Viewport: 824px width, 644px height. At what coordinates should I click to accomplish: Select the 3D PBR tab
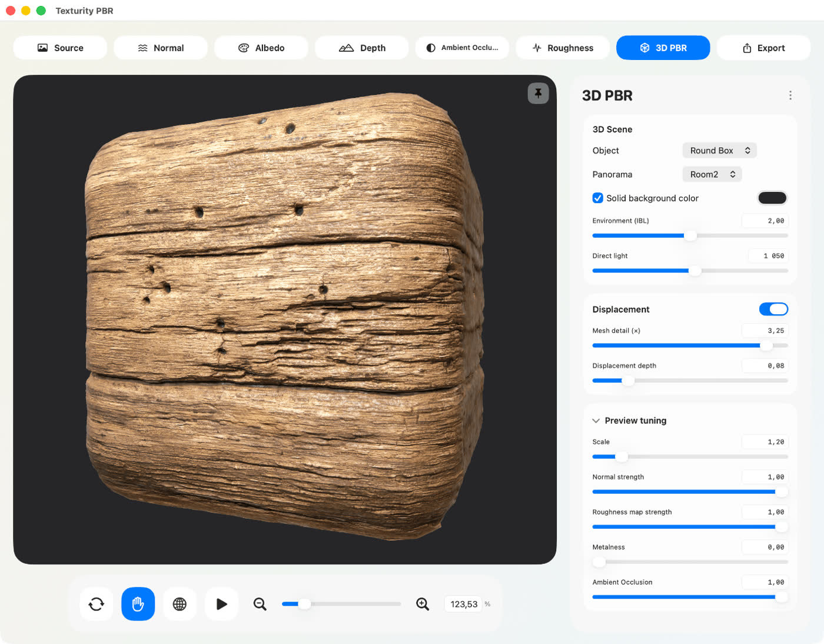663,48
